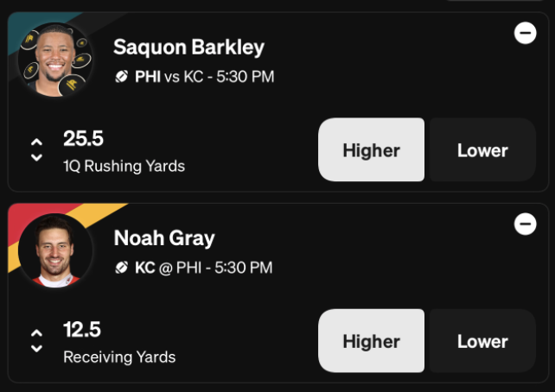The height and width of the screenshot is (392, 555).
Task: Click KC @ PHI - 5:30 PM matchup
Action: [x=204, y=268]
